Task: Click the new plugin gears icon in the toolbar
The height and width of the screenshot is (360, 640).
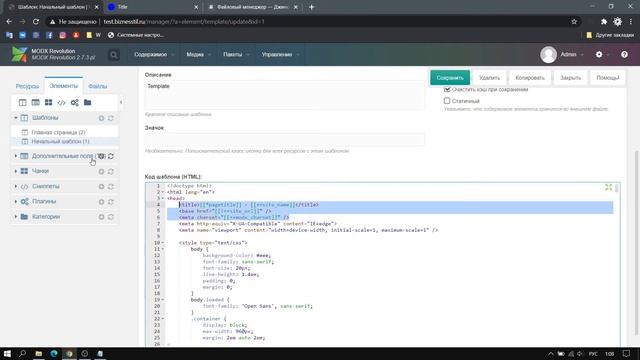Action: click(74, 102)
